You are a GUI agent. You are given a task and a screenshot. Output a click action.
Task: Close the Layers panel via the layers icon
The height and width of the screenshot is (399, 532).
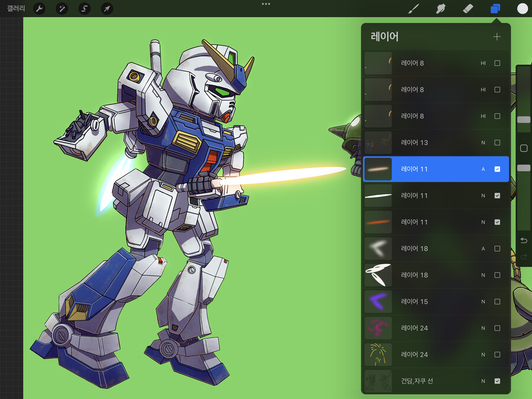click(x=495, y=9)
